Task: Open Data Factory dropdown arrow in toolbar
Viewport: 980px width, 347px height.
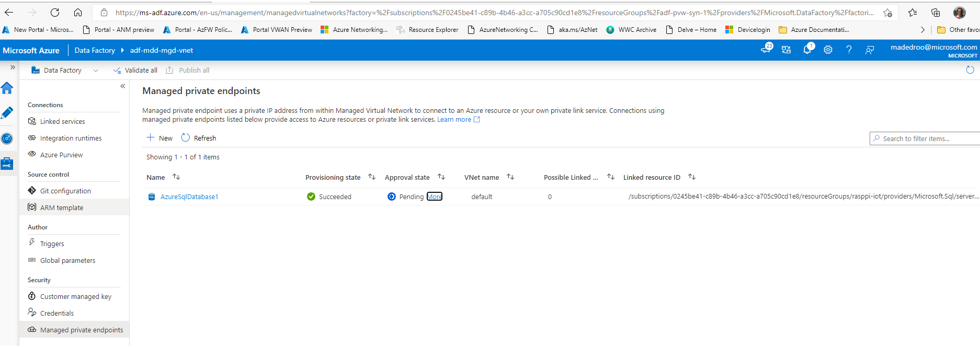Action: click(x=96, y=71)
